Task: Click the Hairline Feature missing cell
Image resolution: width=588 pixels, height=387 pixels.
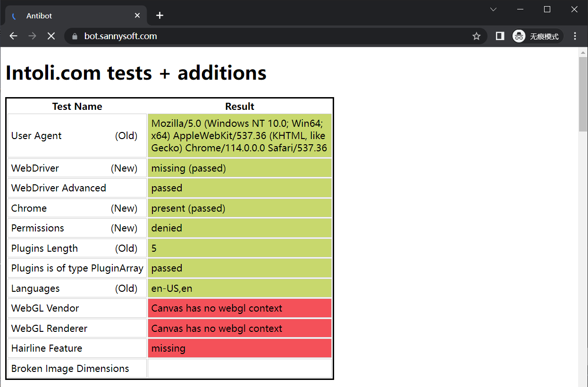Action: [x=240, y=348]
